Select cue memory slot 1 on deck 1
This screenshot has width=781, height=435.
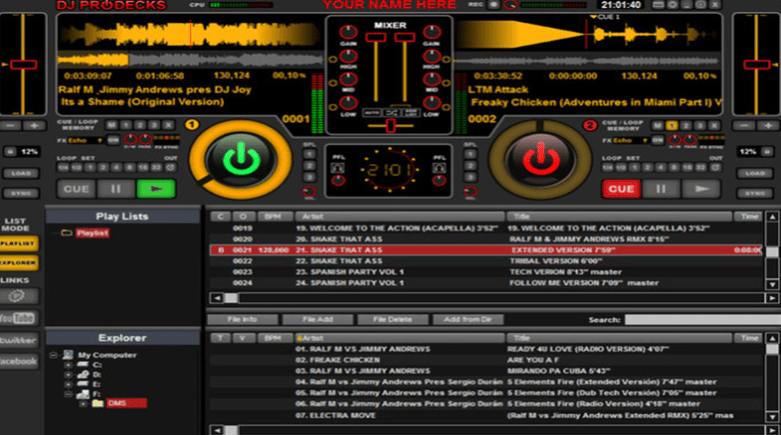[126, 125]
